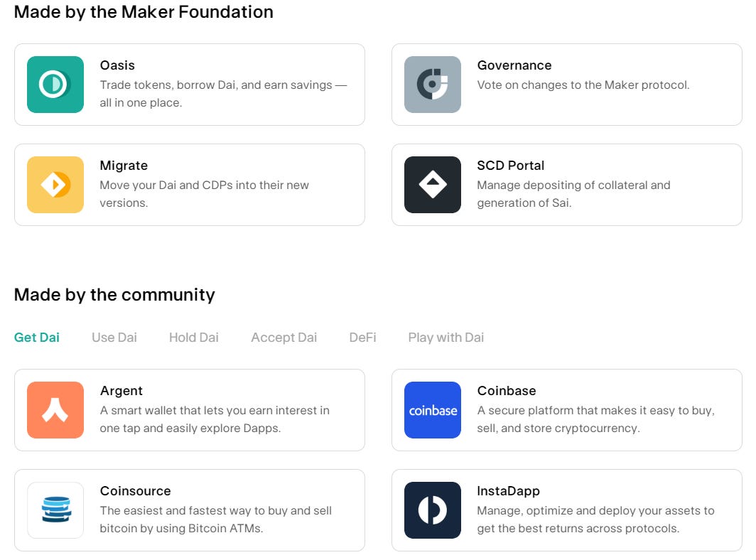This screenshot has height=560, width=756.
Task: Click the yellow Migrate icon
Action: pyautogui.click(x=55, y=185)
